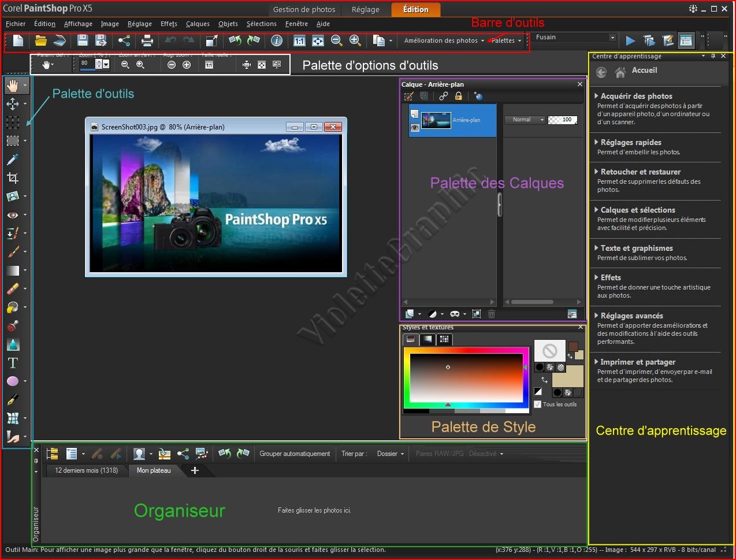Toggle visibility of Arrière-plan layer
Screen dimensions: 736x560
click(414, 128)
